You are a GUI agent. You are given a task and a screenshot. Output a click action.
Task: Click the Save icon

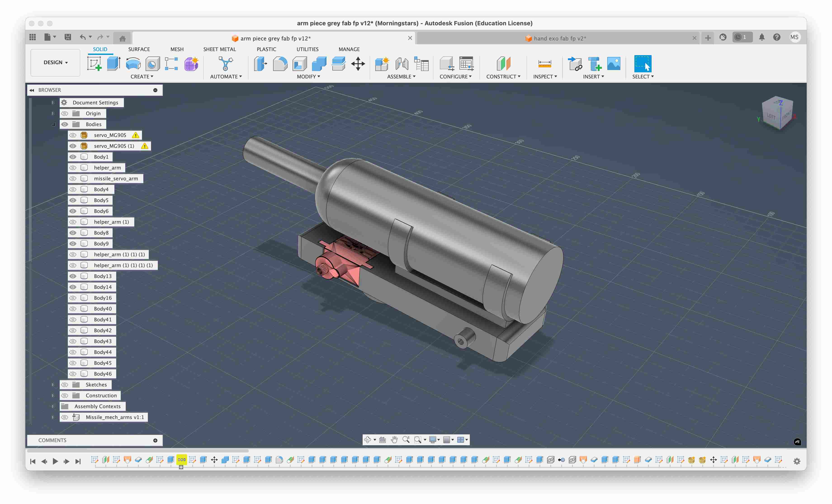coord(68,37)
